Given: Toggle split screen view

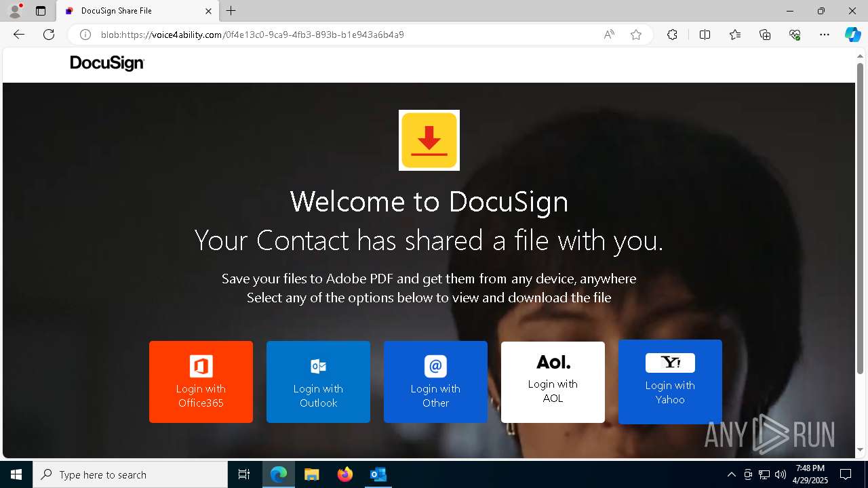Looking at the screenshot, I should tap(705, 35).
